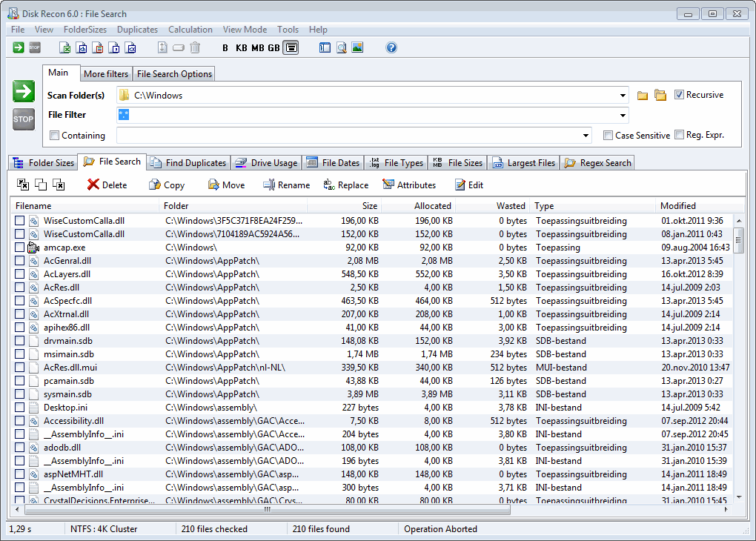Export results to HTML file icon
This screenshot has width=756, height=541.
pyautogui.click(x=82, y=47)
